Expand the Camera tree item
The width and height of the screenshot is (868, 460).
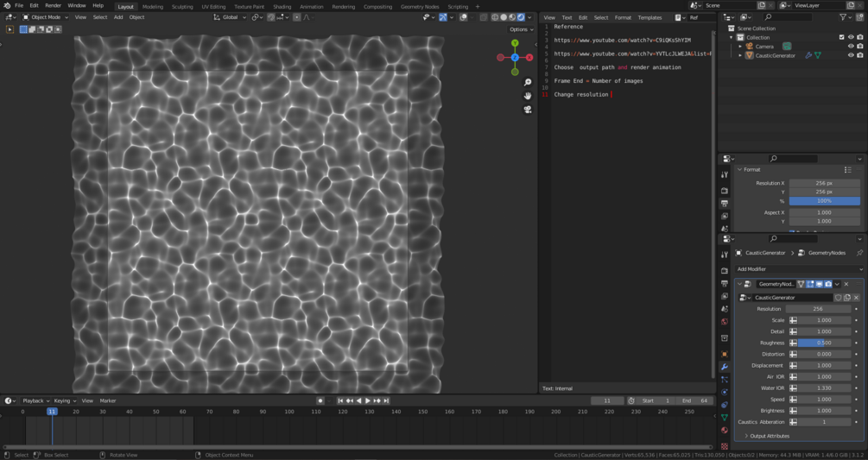(x=741, y=47)
